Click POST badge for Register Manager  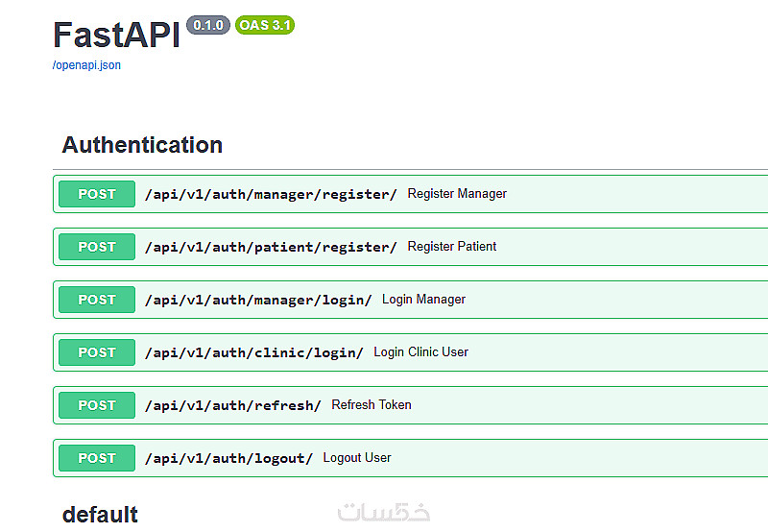97,194
